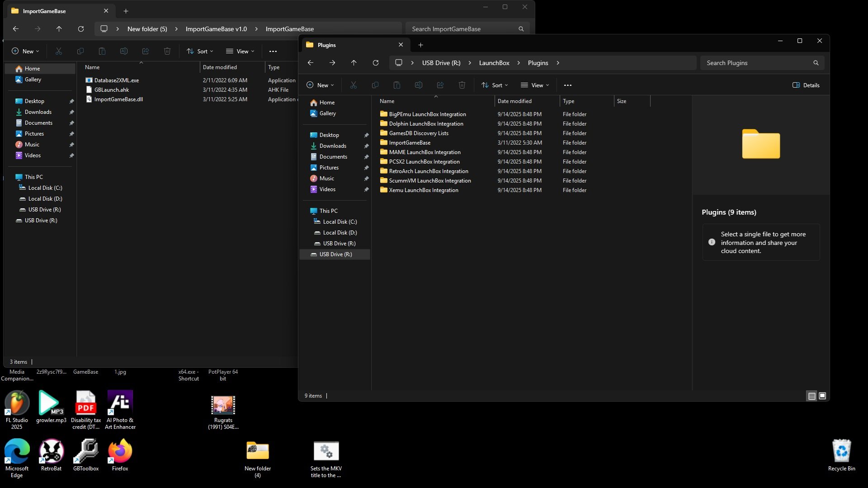Click LaunchBox breadcrumb in address bar
This screenshot has width=868, height=488.
[494, 63]
